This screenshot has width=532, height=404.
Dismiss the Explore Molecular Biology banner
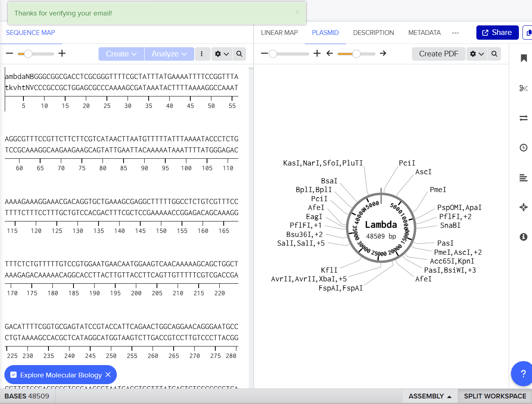pos(108,375)
